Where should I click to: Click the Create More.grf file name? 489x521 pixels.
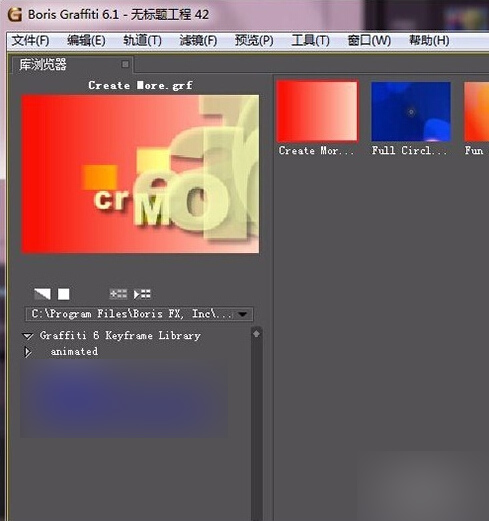(140, 85)
